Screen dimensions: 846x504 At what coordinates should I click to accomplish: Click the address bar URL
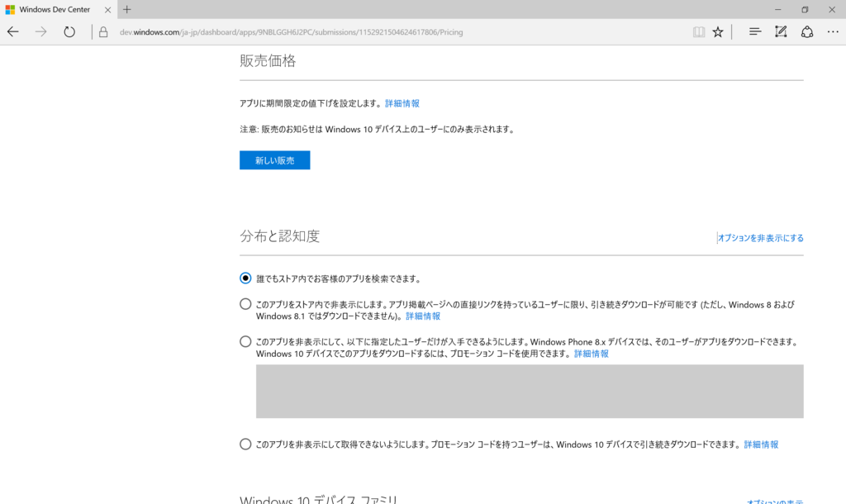point(292,32)
